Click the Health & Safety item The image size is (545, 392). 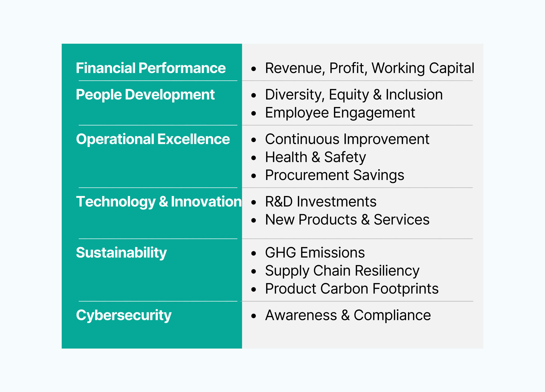[315, 157]
